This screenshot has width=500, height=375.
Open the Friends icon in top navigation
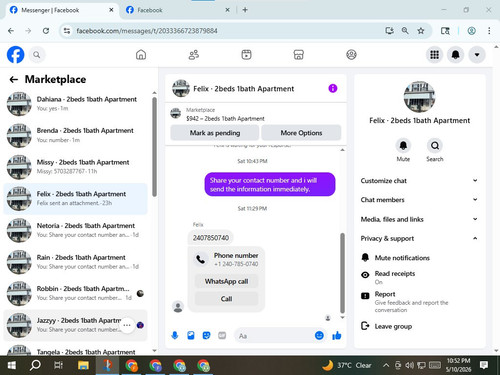[x=194, y=55]
